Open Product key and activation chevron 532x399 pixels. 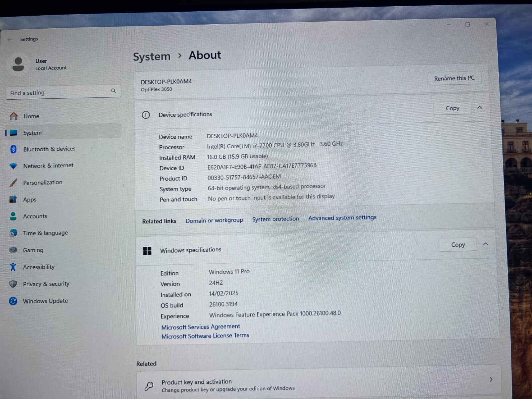tap(491, 380)
